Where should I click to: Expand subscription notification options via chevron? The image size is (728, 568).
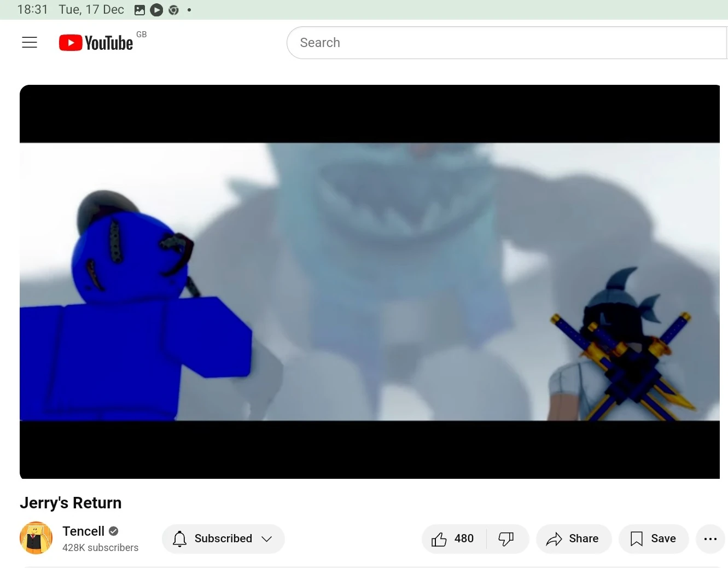pyautogui.click(x=267, y=539)
